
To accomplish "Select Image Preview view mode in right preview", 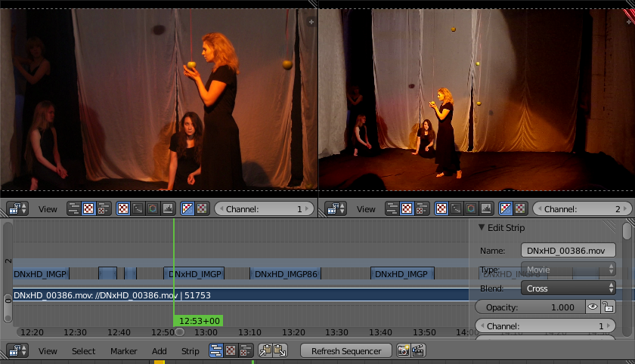I will [407, 208].
